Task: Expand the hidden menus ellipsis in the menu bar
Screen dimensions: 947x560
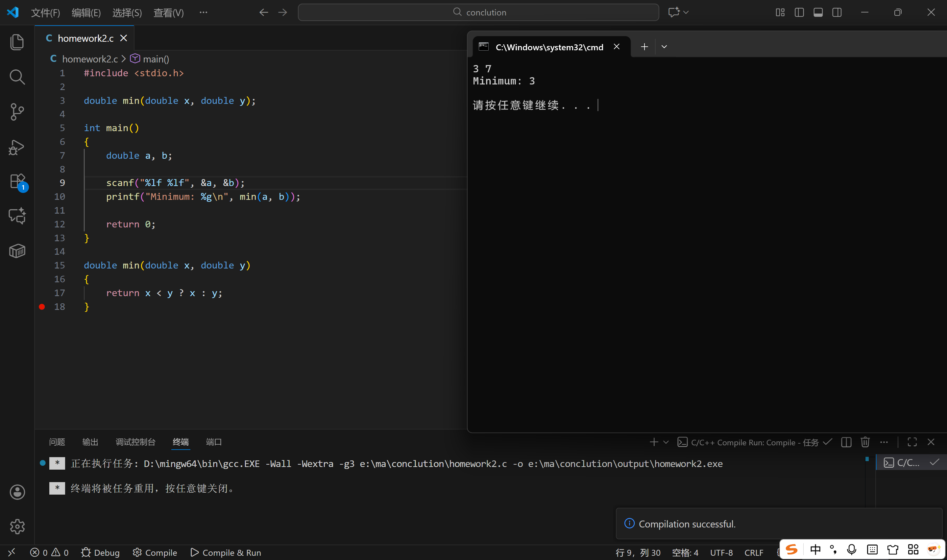Action: click(x=204, y=12)
